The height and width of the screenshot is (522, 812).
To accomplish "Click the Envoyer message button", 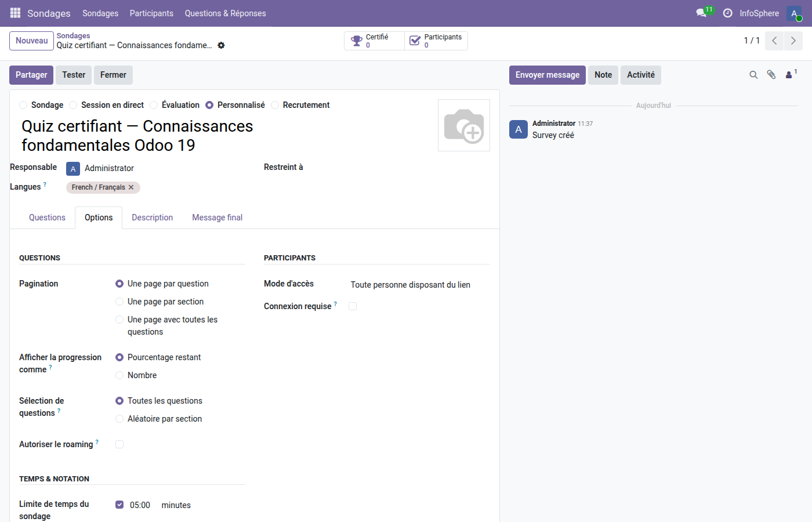I will (547, 75).
